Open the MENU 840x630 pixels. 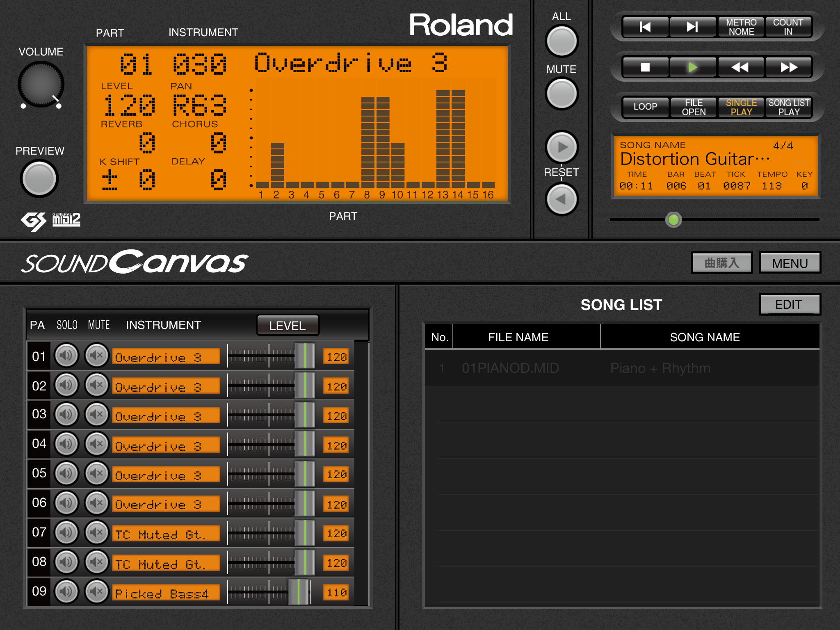(790, 263)
